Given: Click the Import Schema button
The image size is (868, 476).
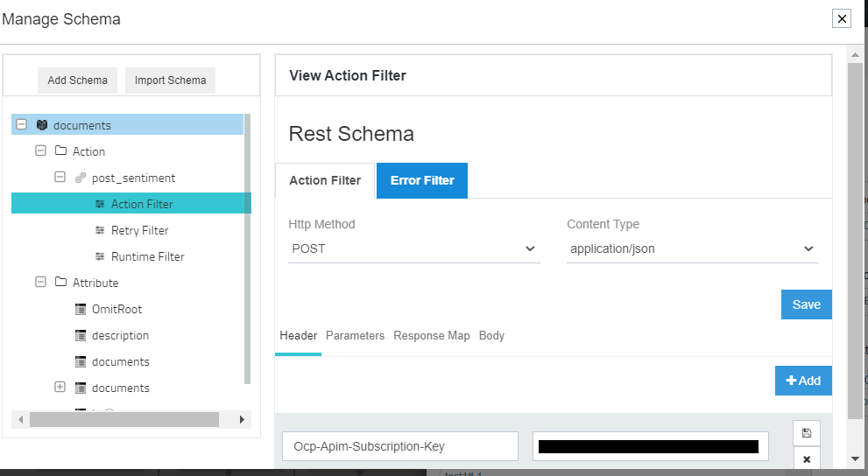Looking at the screenshot, I should [x=170, y=80].
